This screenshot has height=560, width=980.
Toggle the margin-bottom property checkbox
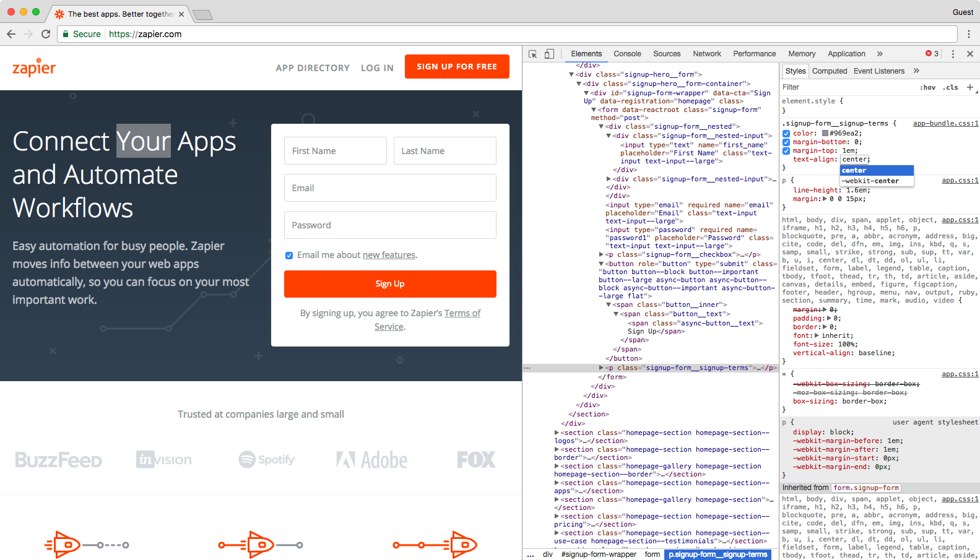click(786, 142)
